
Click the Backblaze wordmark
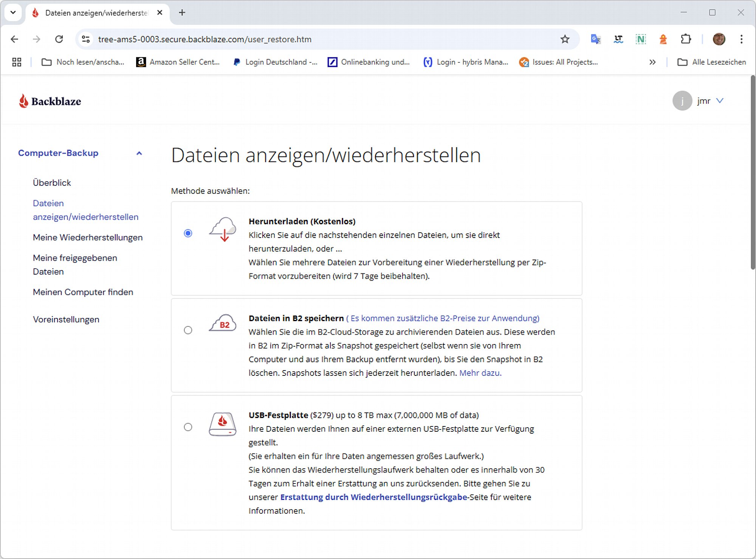tap(56, 101)
